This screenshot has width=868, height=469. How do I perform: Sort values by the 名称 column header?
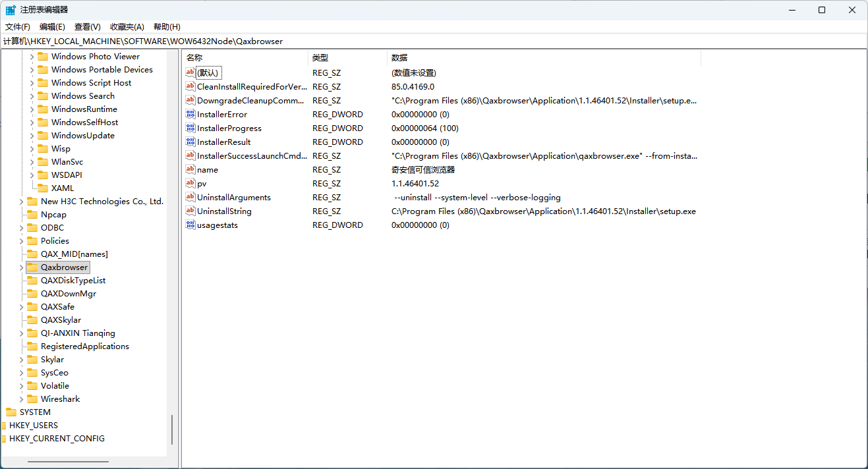click(x=245, y=58)
